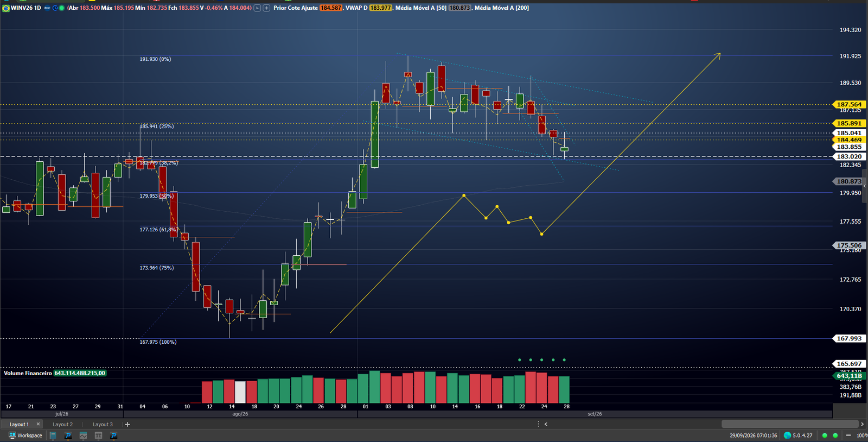Click the small blue badge after WINV26 1D

pyautogui.click(x=47, y=8)
